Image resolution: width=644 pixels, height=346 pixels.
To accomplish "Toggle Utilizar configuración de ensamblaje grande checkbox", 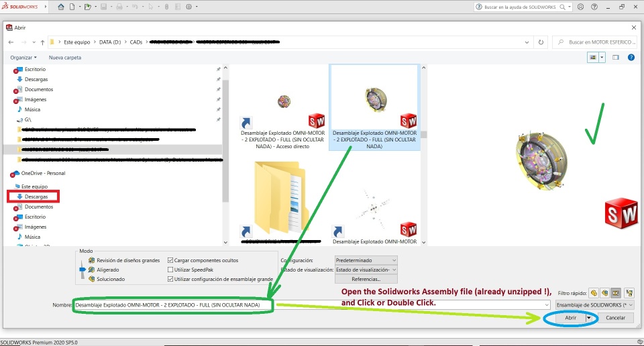I will click(x=170, y=279).
